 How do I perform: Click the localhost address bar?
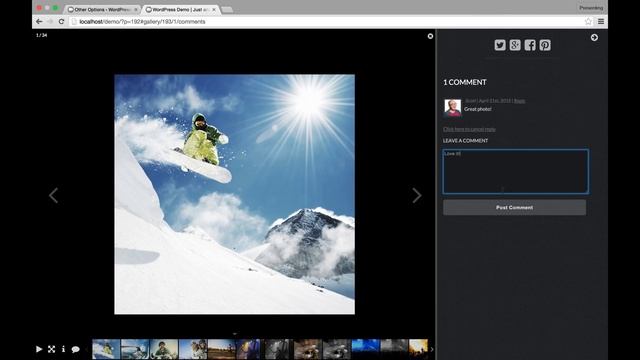(327, 22)
